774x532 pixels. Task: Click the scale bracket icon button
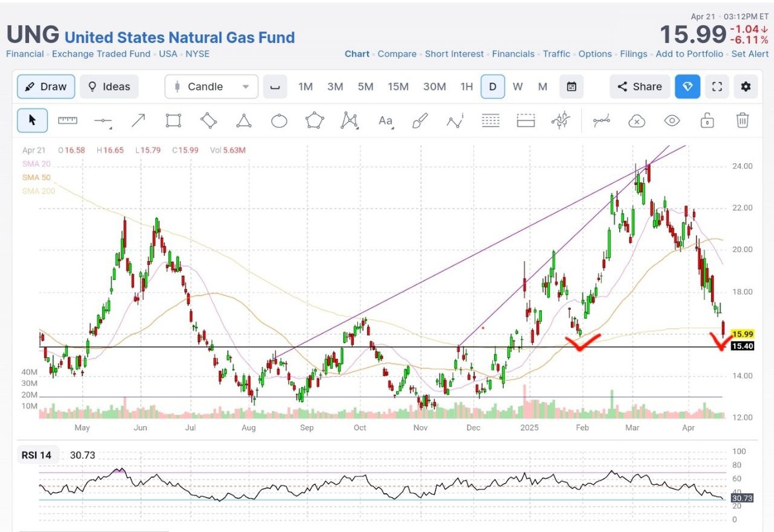(275, 86)
